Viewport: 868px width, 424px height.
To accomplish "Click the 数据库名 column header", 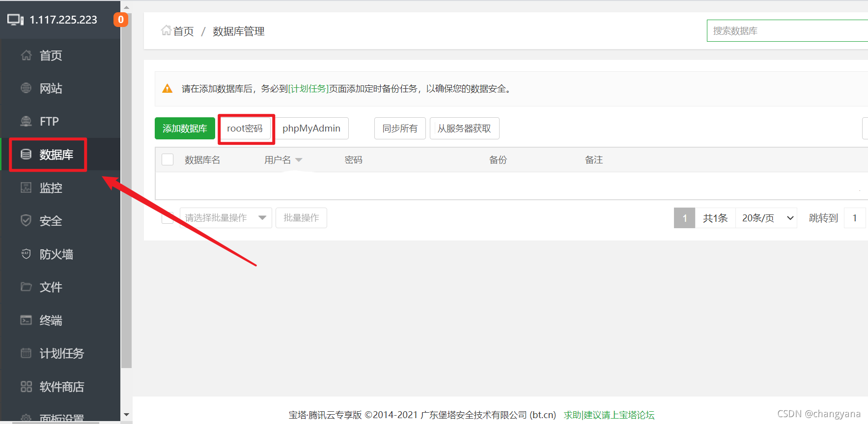I will point(202,160).
